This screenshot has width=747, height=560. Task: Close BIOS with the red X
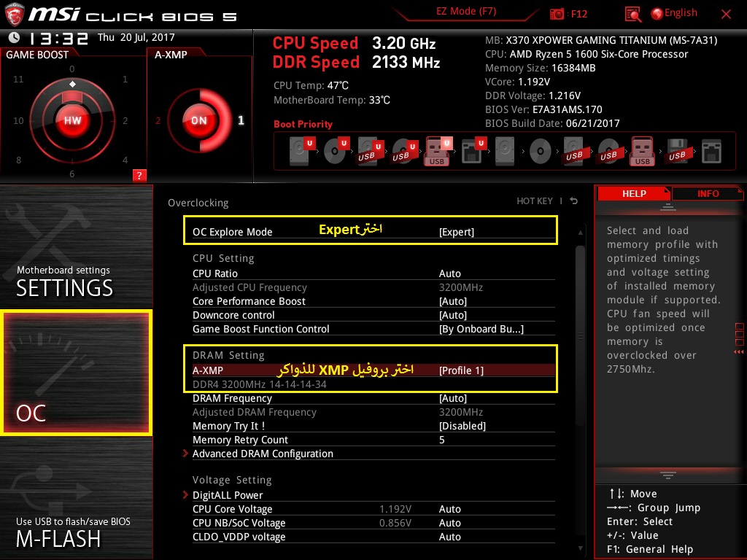726,15
